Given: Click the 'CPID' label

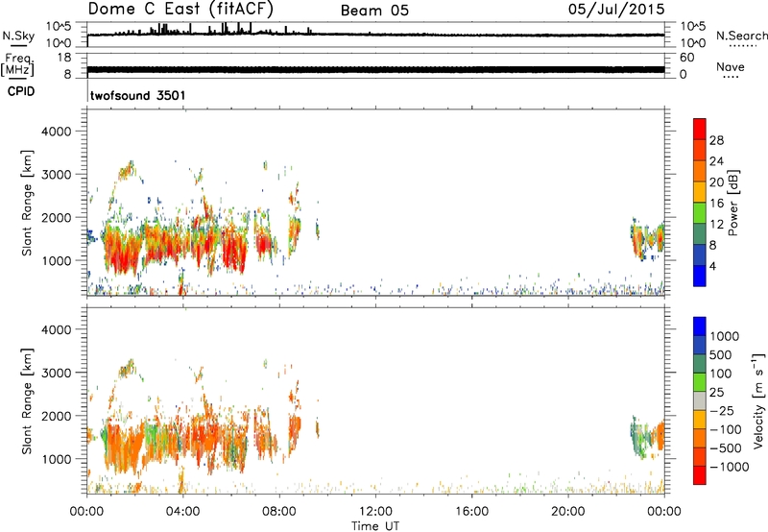Looking at the screenshot, I should [x=21, y=91].
